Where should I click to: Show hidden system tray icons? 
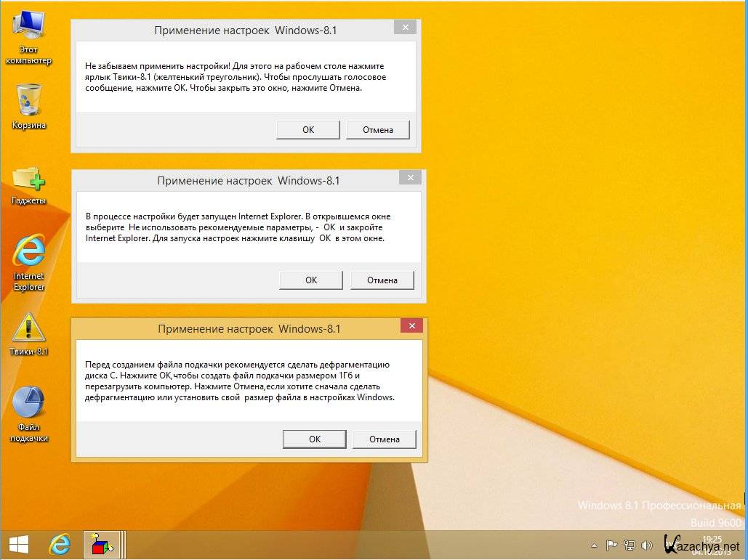coord(595,544)
